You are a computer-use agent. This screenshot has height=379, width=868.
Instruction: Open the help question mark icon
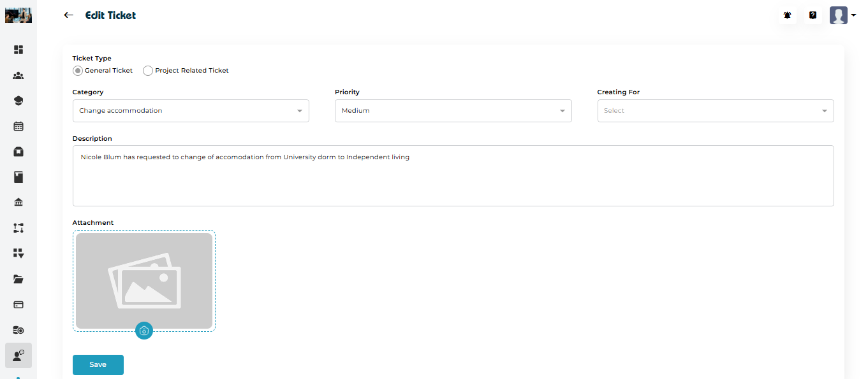pos(813,15)
